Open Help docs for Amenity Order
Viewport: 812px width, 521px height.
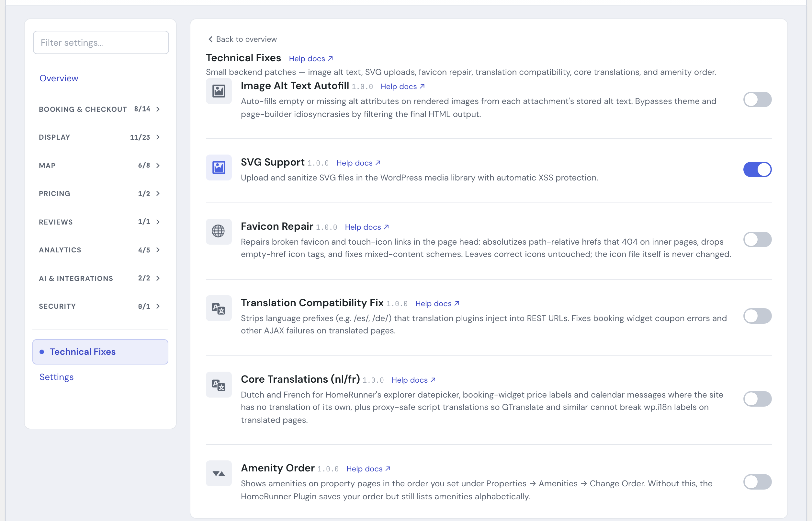368,469
